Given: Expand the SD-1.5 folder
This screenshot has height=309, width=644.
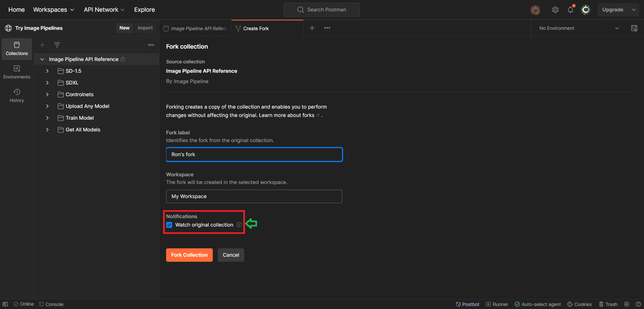Looking at the screenshot, I should click(47, 71).
